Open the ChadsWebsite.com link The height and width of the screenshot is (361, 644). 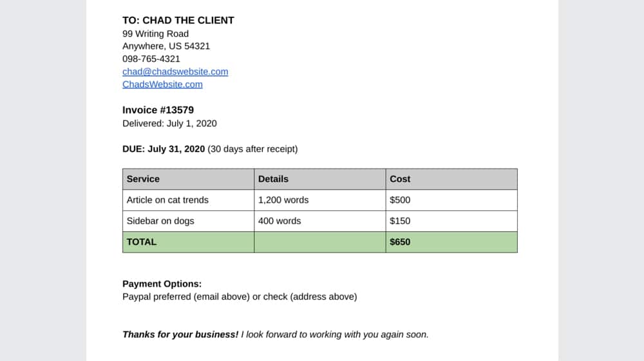tap(162, 84)
